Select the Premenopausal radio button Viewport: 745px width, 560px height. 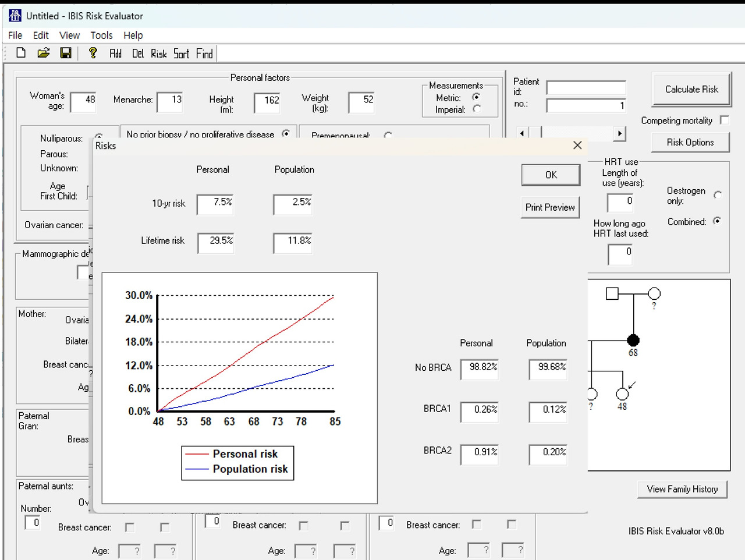click(388, 135)
